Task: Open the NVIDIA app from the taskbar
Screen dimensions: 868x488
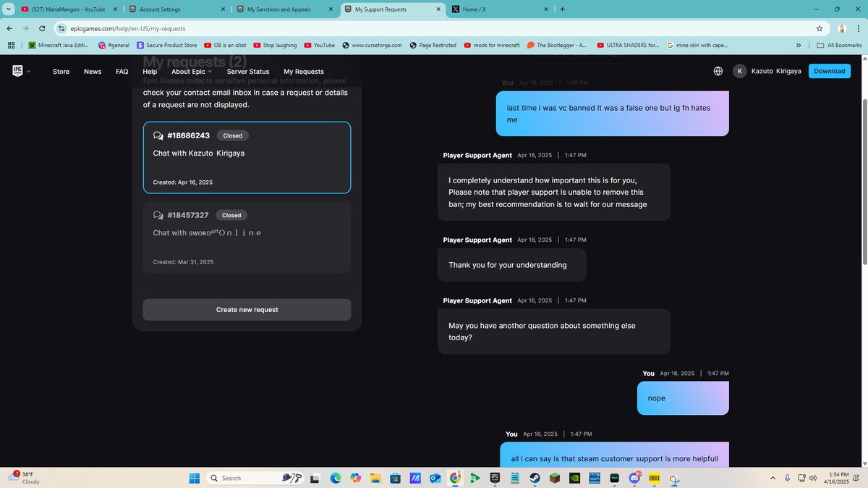Action: [x=574, y=478]
